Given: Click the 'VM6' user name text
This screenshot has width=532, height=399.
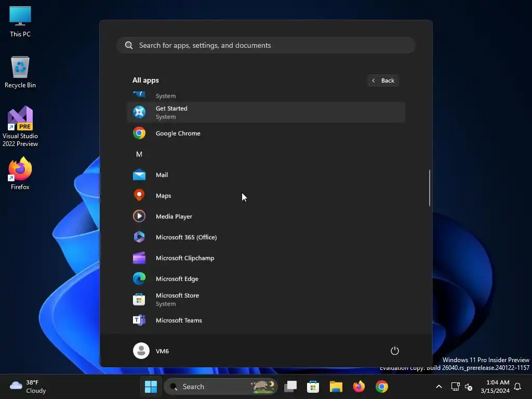Looking at the screenshot, I should point(162,351).
